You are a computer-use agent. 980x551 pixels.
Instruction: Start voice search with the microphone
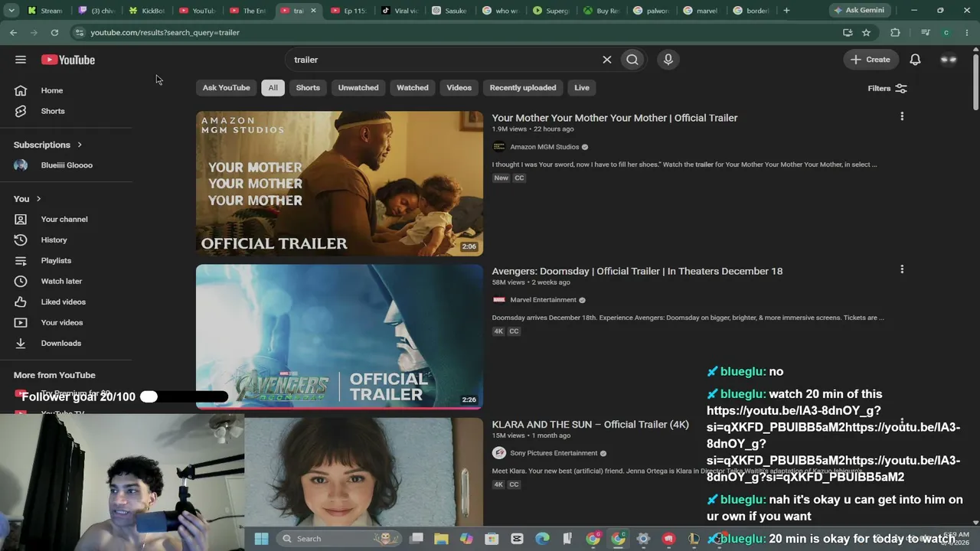pyautogui.click(x=668, y=60)
